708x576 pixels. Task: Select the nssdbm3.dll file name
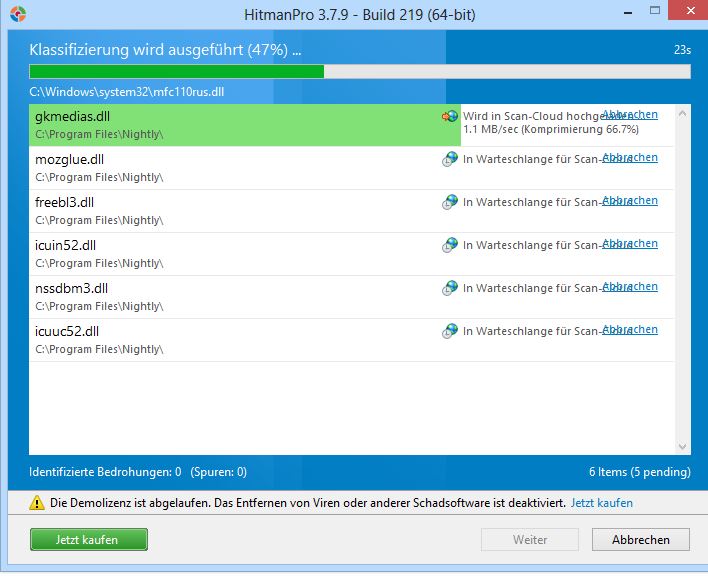point(71,288)
